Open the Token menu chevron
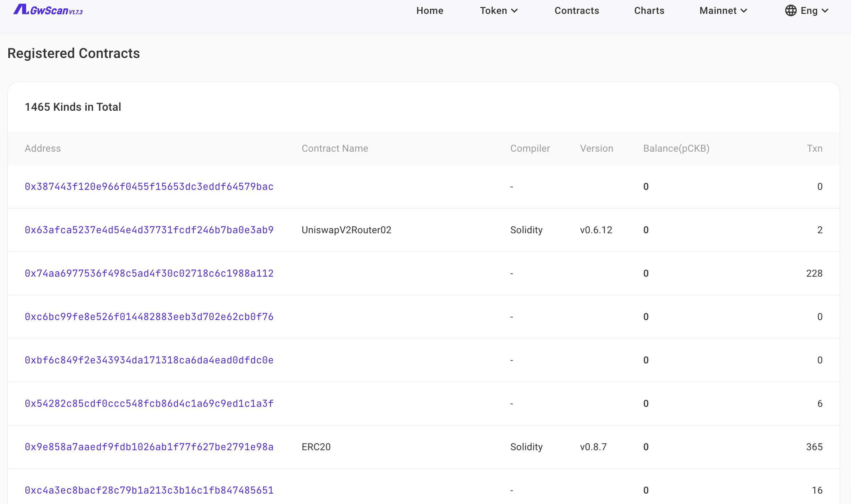The image size is (851, 504). point(515,11)
